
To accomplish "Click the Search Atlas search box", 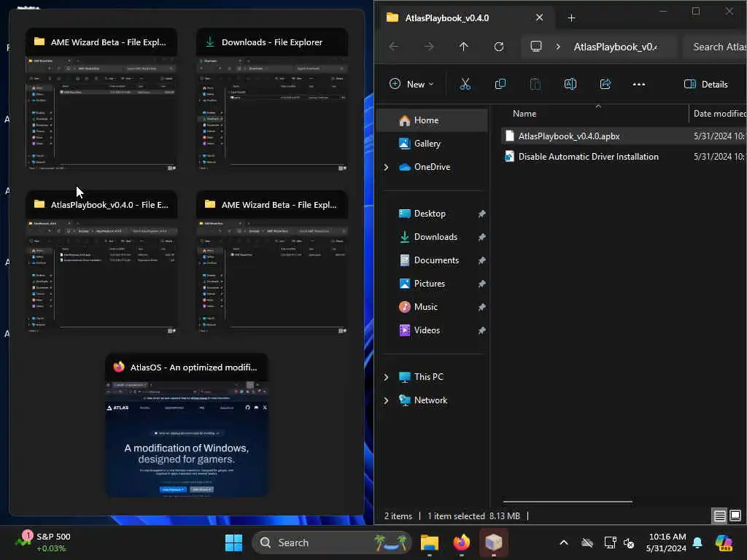I will [x=715, y=47].
